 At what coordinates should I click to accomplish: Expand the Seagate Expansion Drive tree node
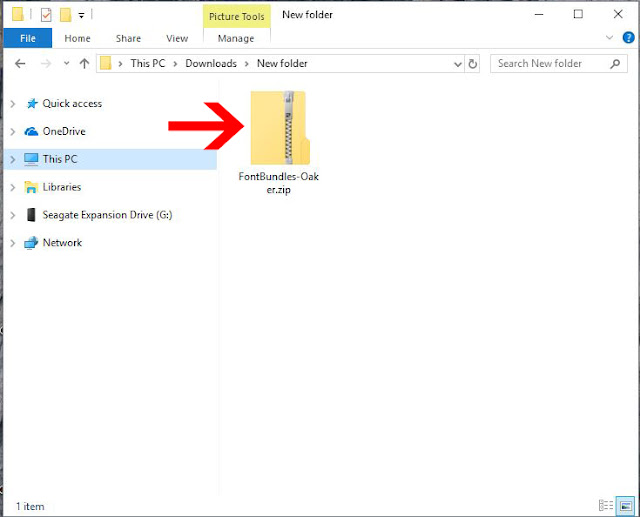pyautogui.click(x=13, y=215)
